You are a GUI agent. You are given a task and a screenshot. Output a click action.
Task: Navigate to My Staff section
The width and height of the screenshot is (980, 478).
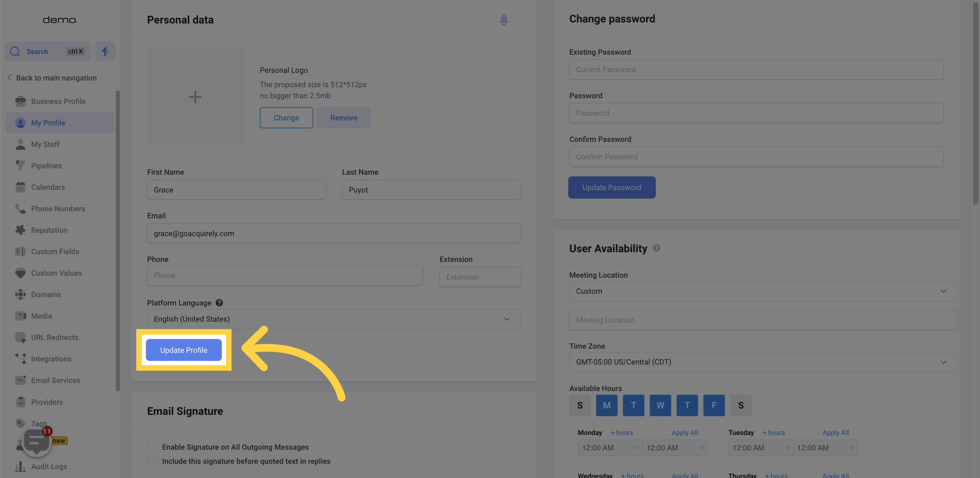click(x=45, y=144)
